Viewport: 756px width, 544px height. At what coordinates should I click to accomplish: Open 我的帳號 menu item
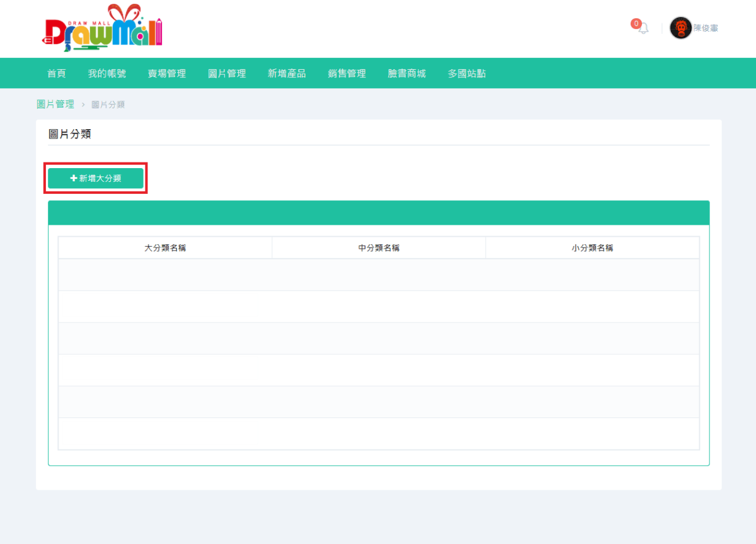click(107, 74)
